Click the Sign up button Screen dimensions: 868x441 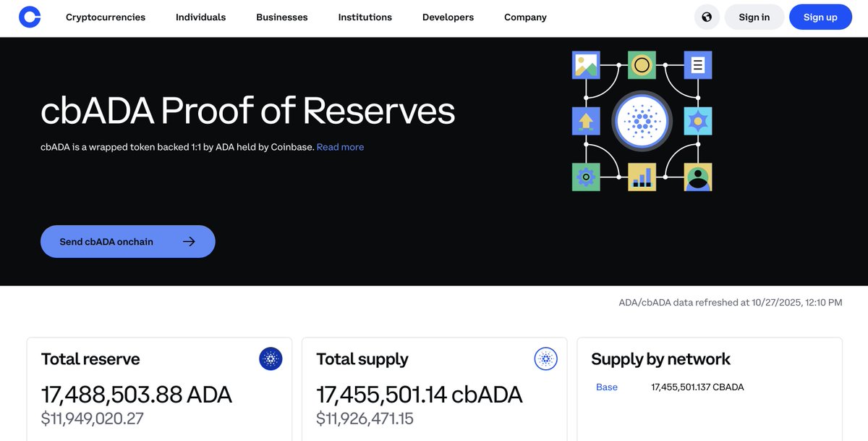pyautogui.click(x=820, y=17)
